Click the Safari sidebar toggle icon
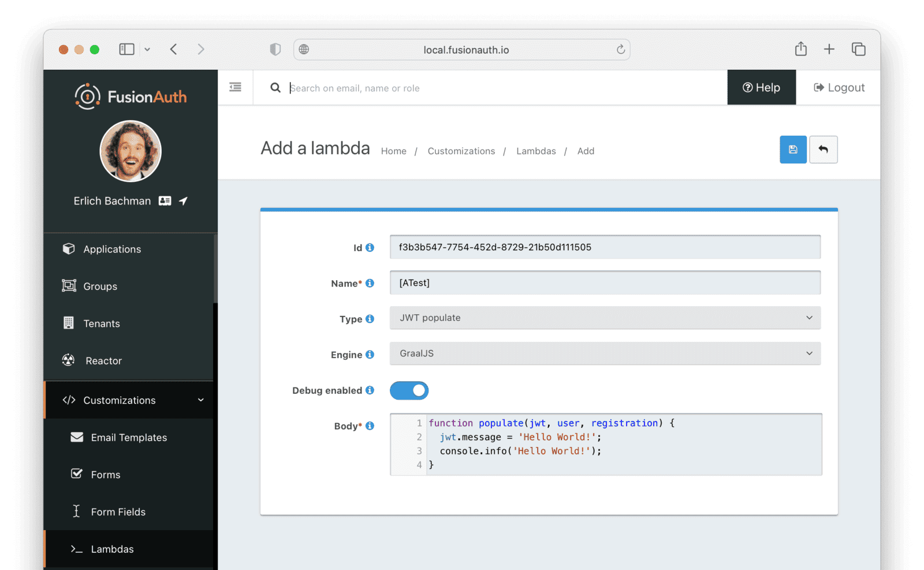Image resolution: width=924 pixels, height=570 pixels. coord(126,50)
